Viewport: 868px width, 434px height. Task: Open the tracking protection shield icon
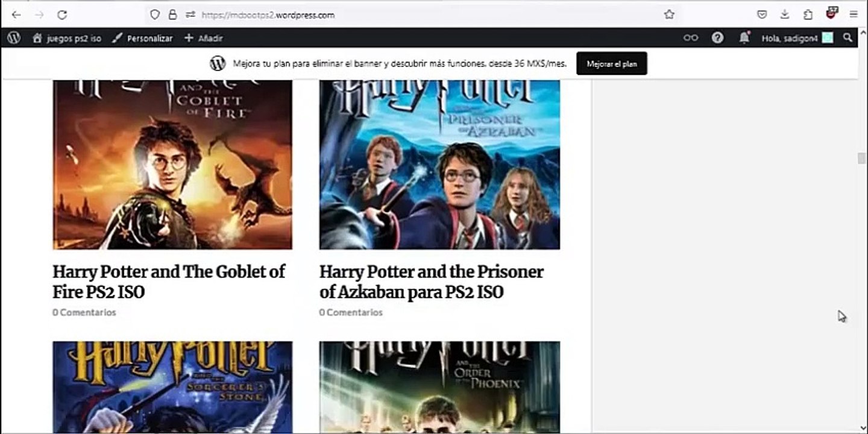[155, 15]
